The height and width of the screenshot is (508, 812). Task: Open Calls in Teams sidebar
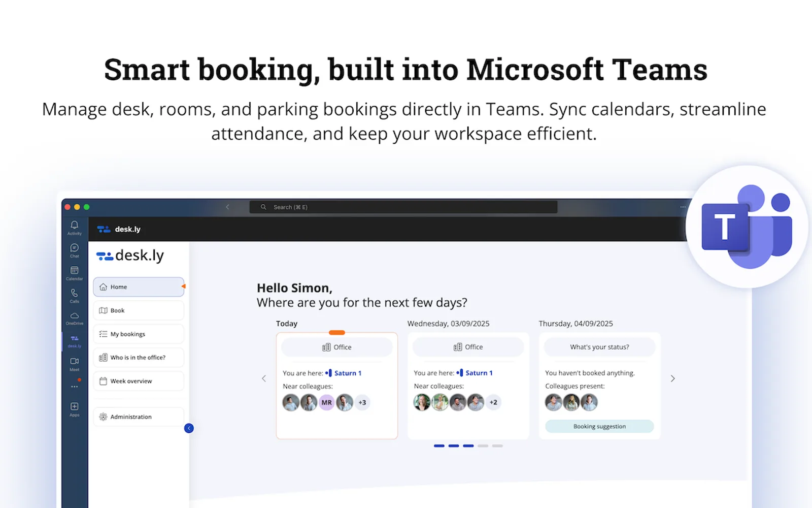pyautogui.click(x=75, y=296)
